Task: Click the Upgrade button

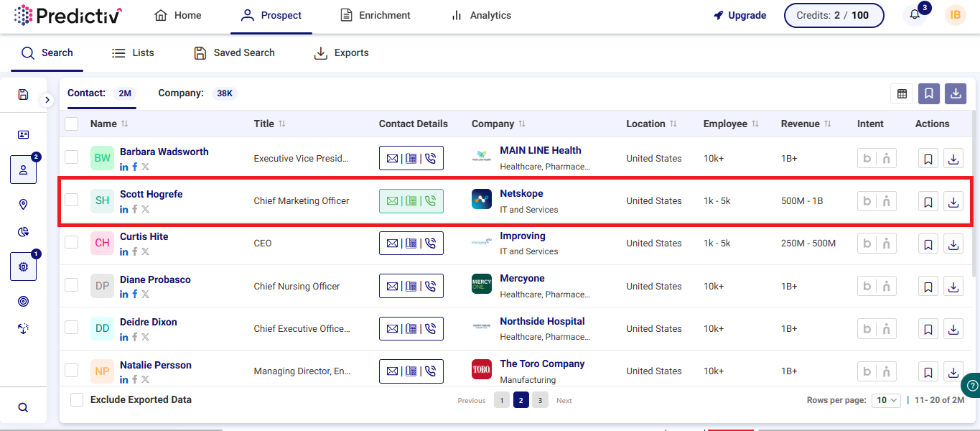Action: pyautogui.click(x=740, y=15)
